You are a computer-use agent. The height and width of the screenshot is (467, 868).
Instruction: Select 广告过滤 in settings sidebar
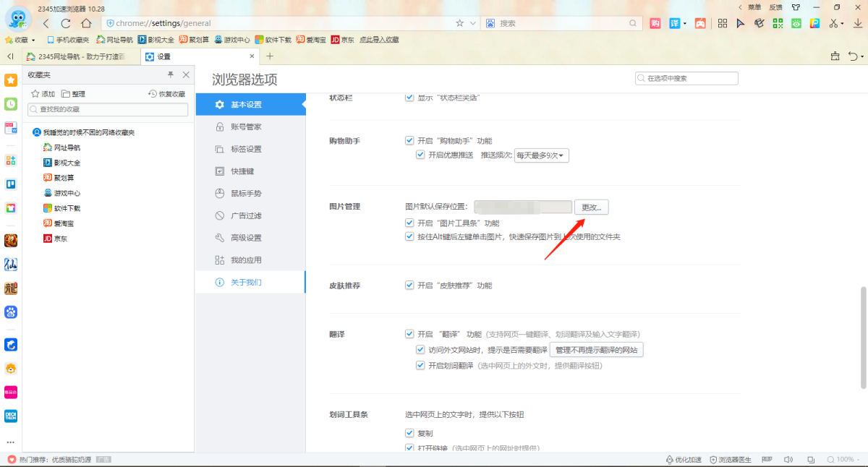pyautogui.click(x=246, y=215)
